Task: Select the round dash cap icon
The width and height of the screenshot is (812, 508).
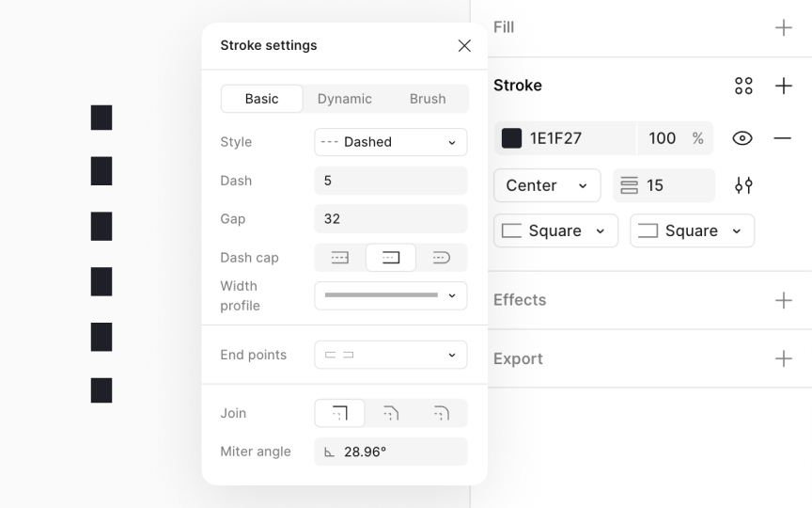Action: click(442, 258)
